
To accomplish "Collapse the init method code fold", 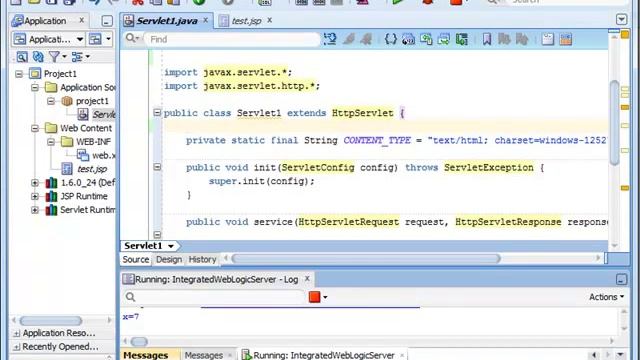I will tap(157, 167).
